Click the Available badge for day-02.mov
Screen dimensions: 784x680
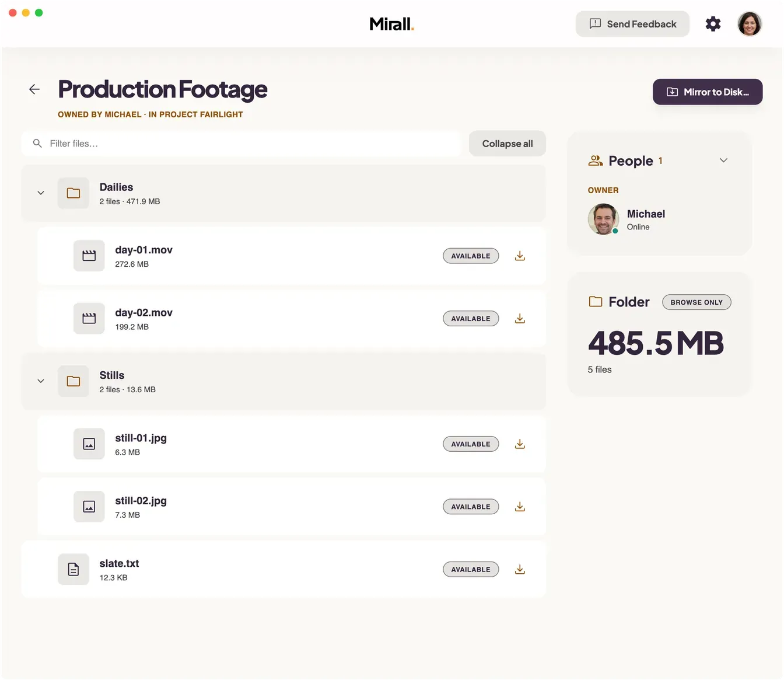[471, 319]
